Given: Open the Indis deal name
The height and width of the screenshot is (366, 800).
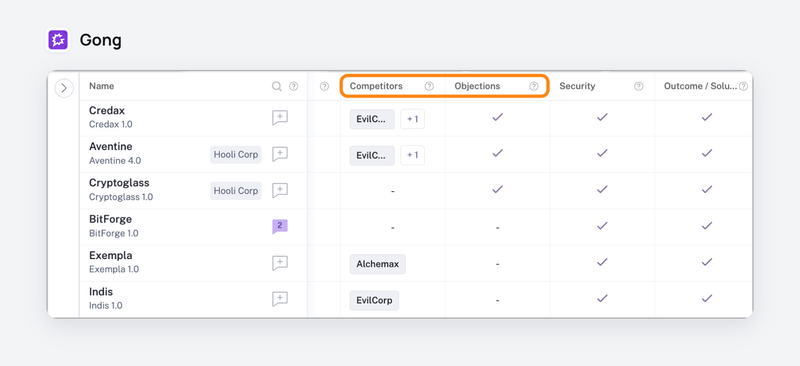Looking at the screenshot, I should coord(101,292).
